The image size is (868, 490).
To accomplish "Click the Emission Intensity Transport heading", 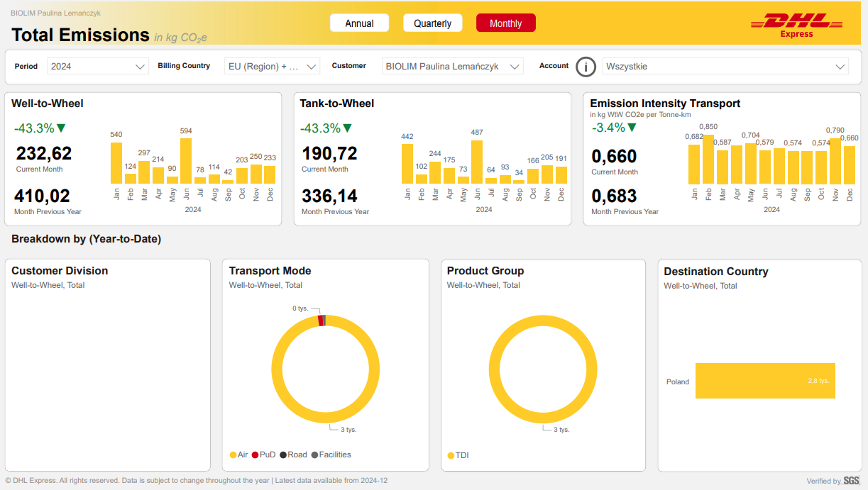I will point(665,104).
